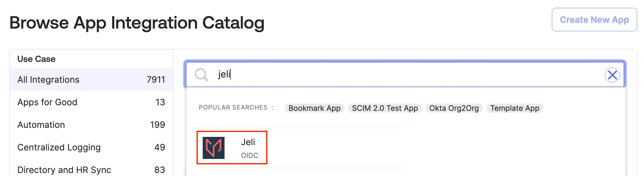Choose the Centralized Logging category

[x=59, y=147]
